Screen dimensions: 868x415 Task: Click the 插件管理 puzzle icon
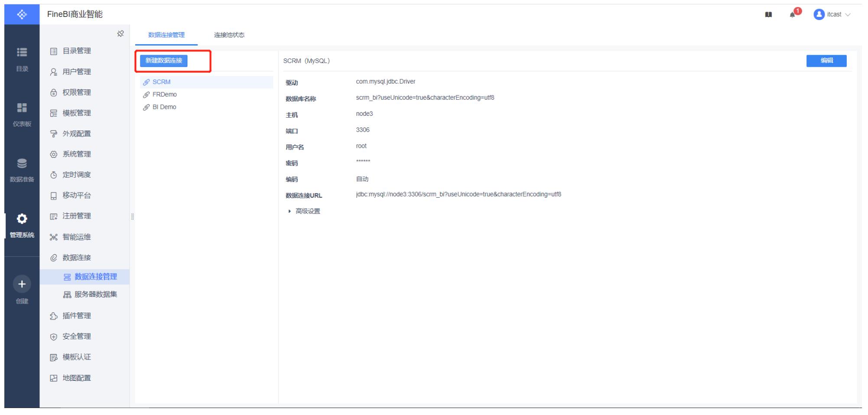click(54, 316)
